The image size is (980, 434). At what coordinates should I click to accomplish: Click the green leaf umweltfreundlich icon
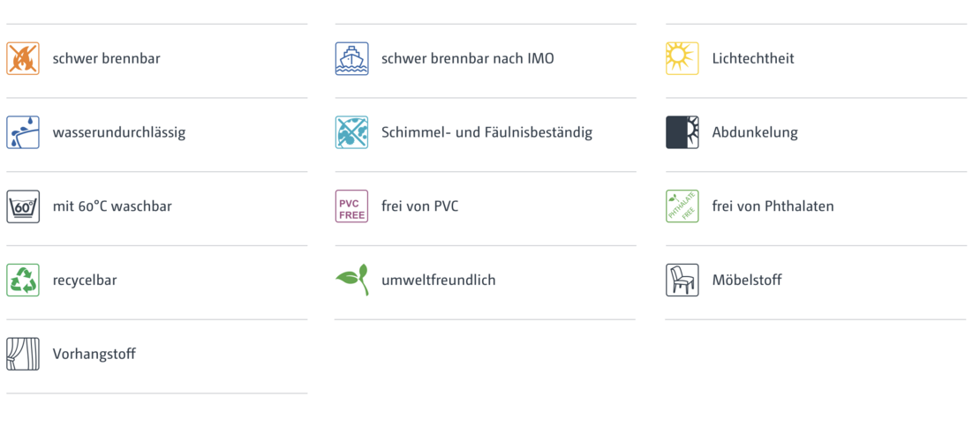pos(352,279)
